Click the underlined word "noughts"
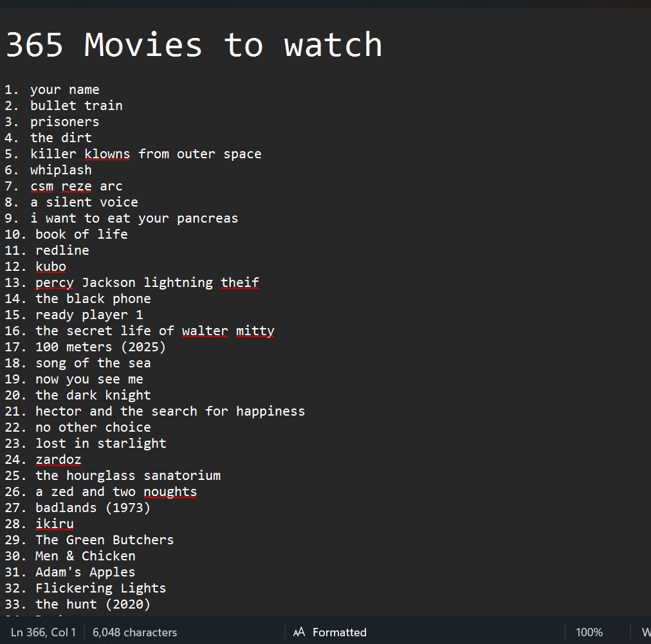This screenshot has width=651, height=644. coord(170,492)
